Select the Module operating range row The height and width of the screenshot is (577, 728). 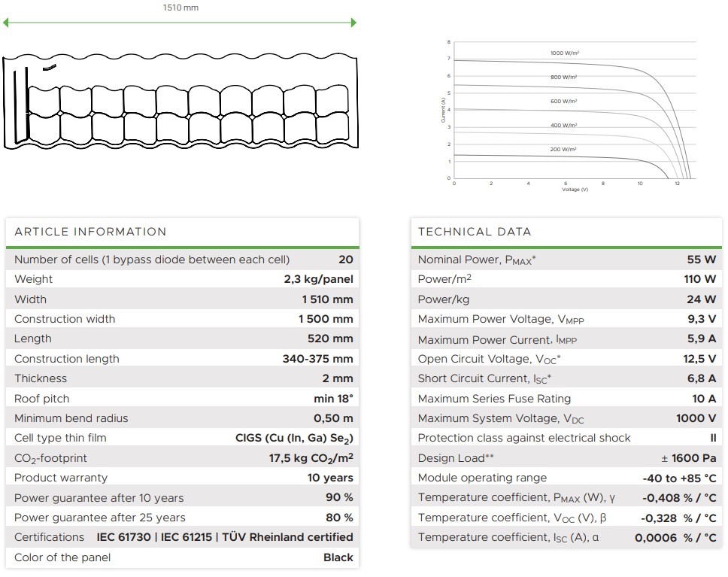[566, 478]
